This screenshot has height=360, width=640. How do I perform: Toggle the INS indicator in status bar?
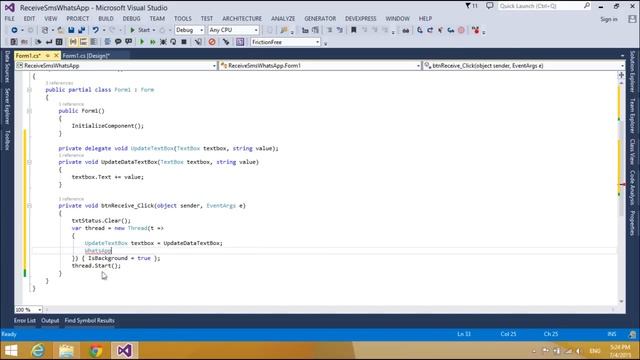tap(611, 334)
